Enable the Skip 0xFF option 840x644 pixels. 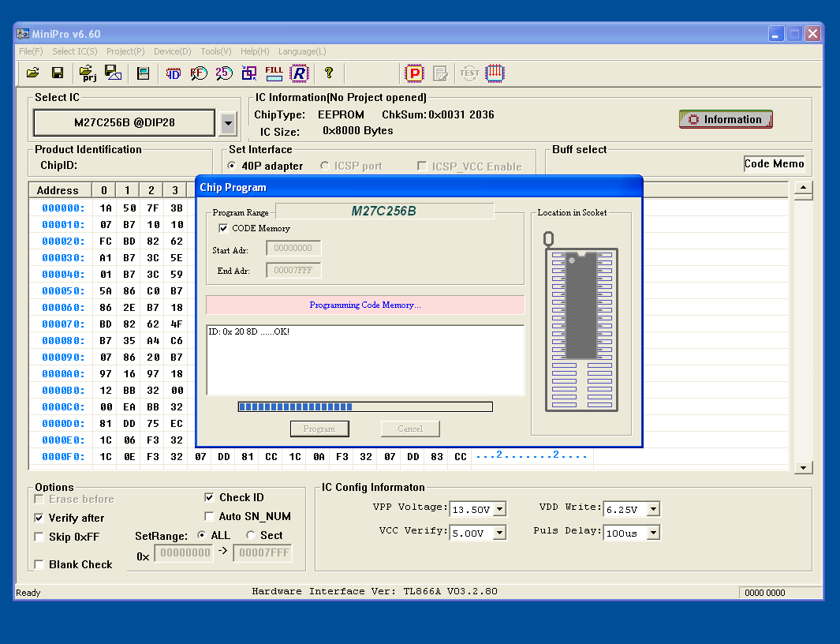(39, 537)
